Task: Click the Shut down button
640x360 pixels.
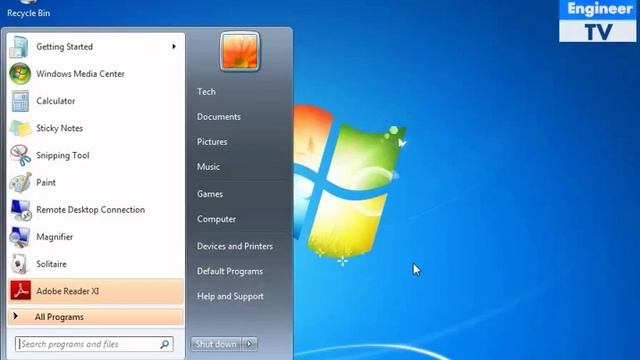Action: [216, 344]
